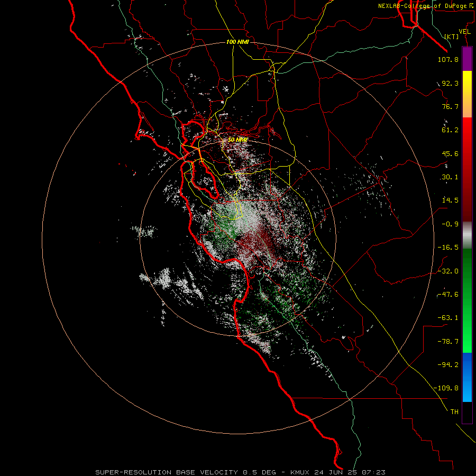
Task: Select the 61.2 velocity scale value
Action: coord(450,130)
